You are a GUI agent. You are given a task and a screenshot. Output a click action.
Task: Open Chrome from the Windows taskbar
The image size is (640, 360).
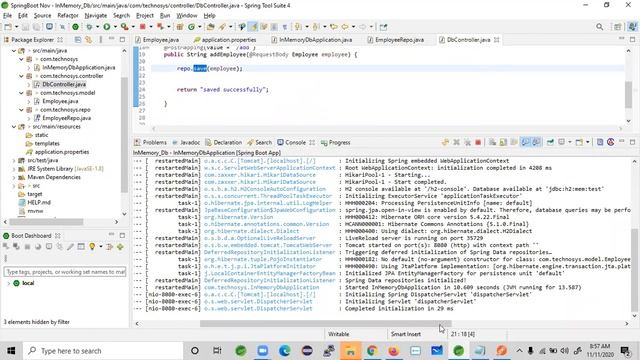pos(372,351)
